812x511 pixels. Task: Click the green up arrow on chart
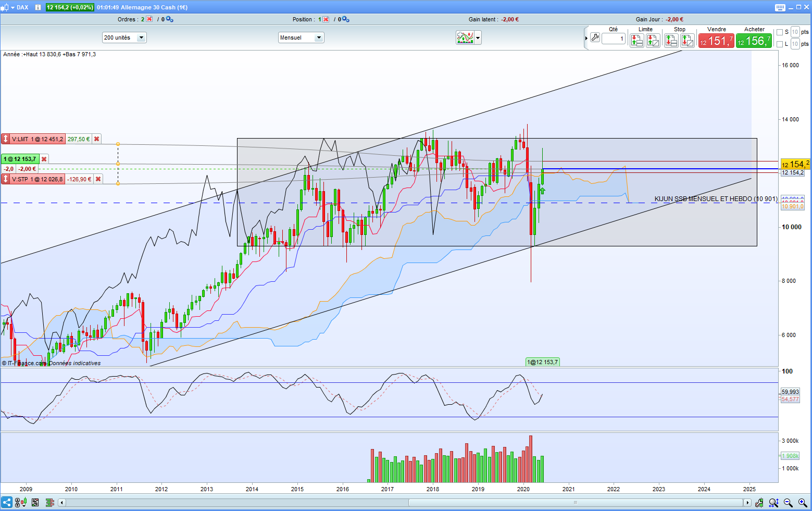click(x=542, y=191)
